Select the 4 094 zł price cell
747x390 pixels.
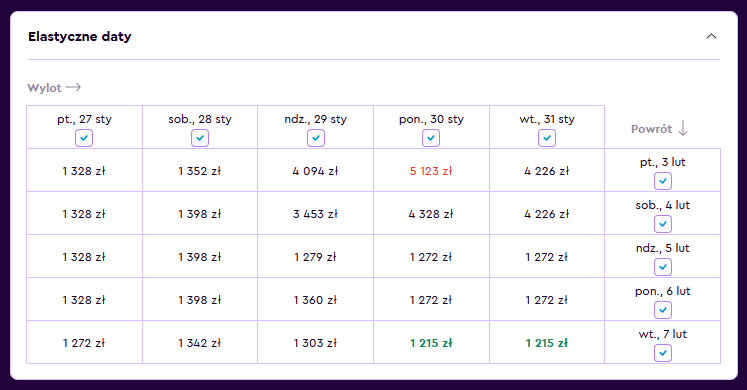coord(315,171)
